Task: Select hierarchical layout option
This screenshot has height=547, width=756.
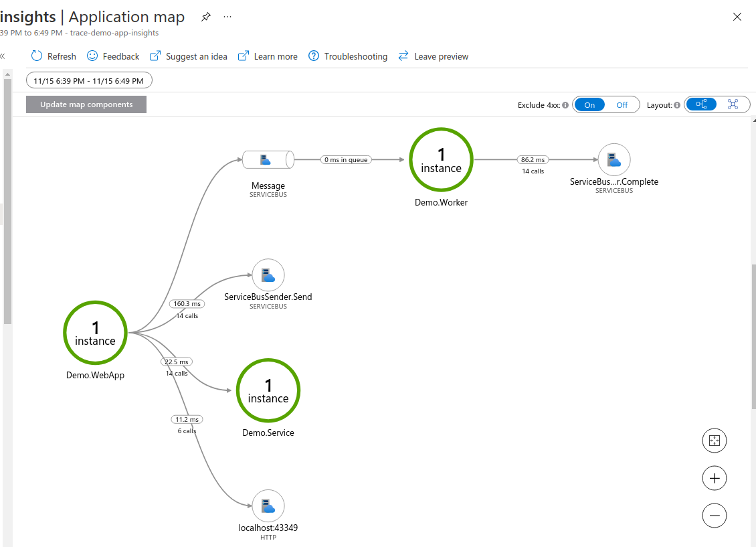Action: (702, 104)
